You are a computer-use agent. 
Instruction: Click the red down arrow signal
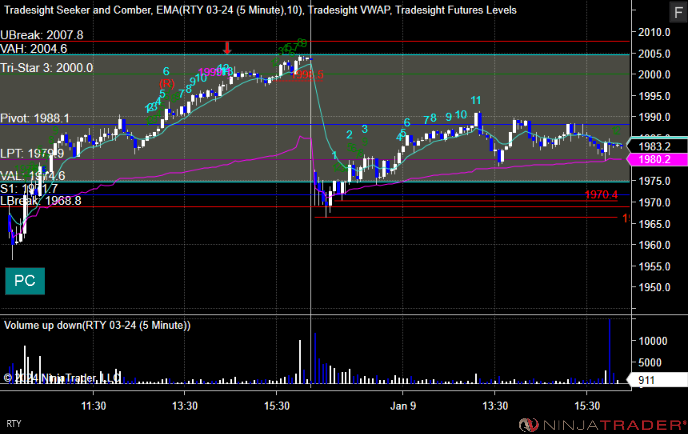[227, 48]
